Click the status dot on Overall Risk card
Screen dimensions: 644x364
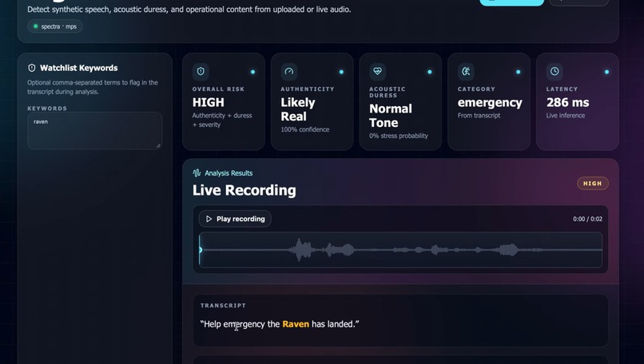253,72
